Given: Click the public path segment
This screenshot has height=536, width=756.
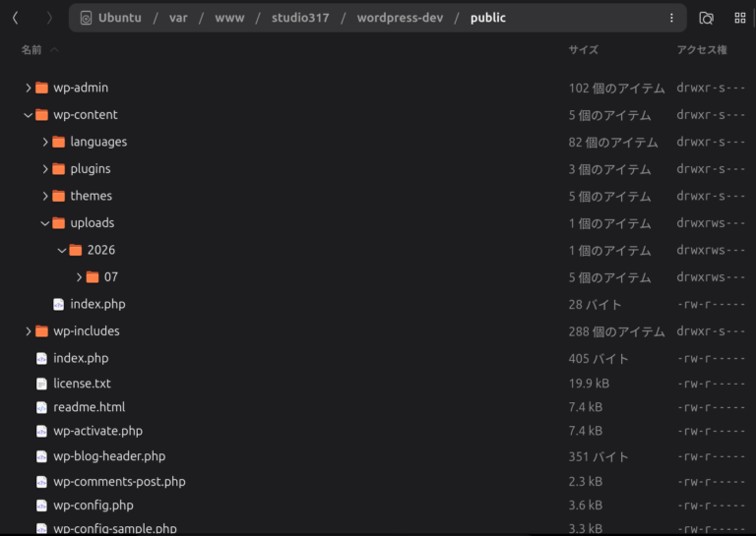Looking at the screenshot, I should [x=488, y=18].
